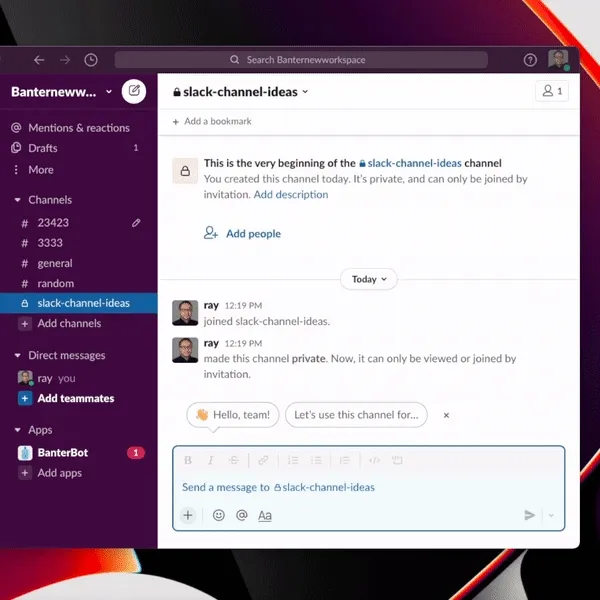Open the plus attachment menu in the composer
This screenshot has width=600, height=600.
[188, 515]
